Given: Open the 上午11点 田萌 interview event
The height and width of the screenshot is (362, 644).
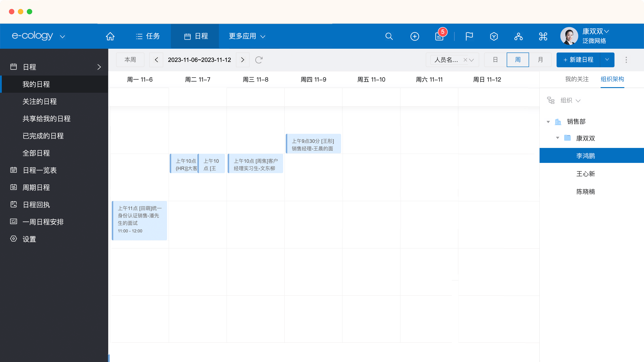Looking at the screenshot, I should [140, 220].
